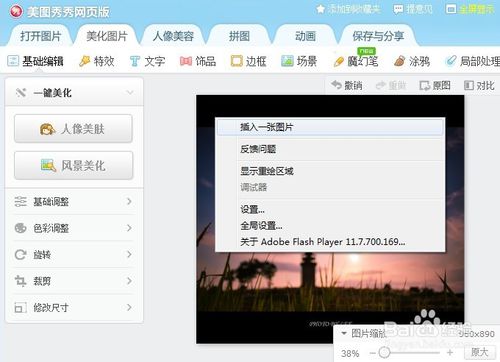Image resolution: width=500 pixels, height=362 pixels.
Task: Click the 添加到收藏夹 star icon
Action: coord(320,9)
